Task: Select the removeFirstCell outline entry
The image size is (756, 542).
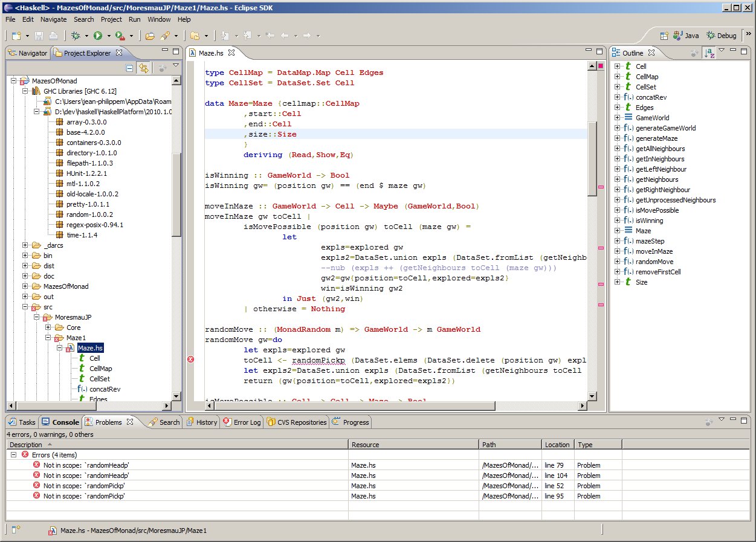Action: pyautogui.click(x=658, y=272)
